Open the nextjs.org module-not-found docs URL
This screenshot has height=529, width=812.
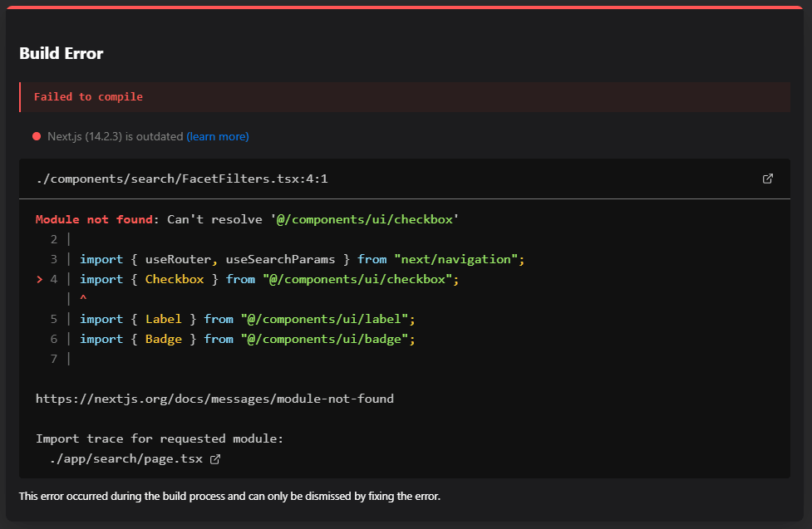[214, 399]
